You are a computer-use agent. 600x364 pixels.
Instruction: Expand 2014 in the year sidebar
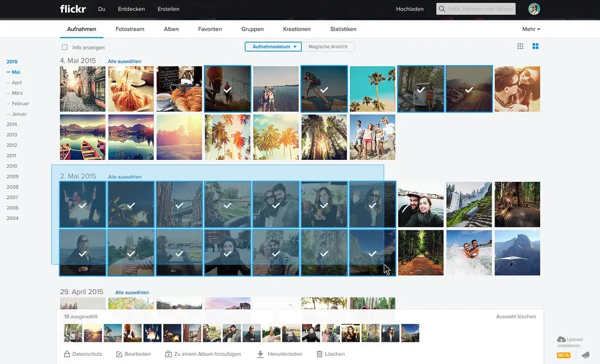[x=11, y=124]
